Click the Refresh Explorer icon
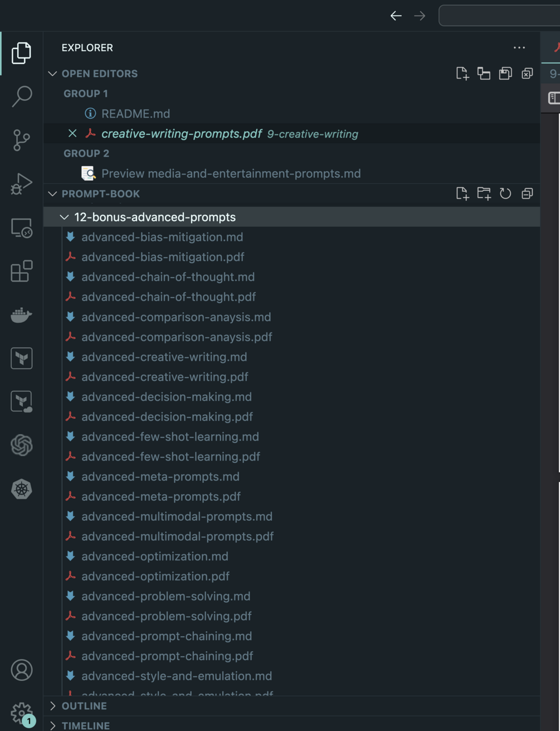This screenshot has height=731, width=560. tap(505, 193)
